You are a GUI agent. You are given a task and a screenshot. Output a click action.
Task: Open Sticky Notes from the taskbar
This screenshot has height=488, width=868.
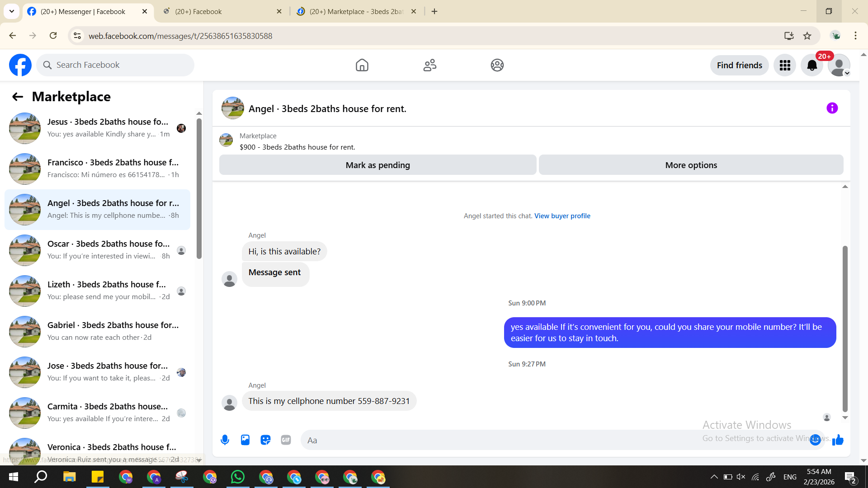97,477
